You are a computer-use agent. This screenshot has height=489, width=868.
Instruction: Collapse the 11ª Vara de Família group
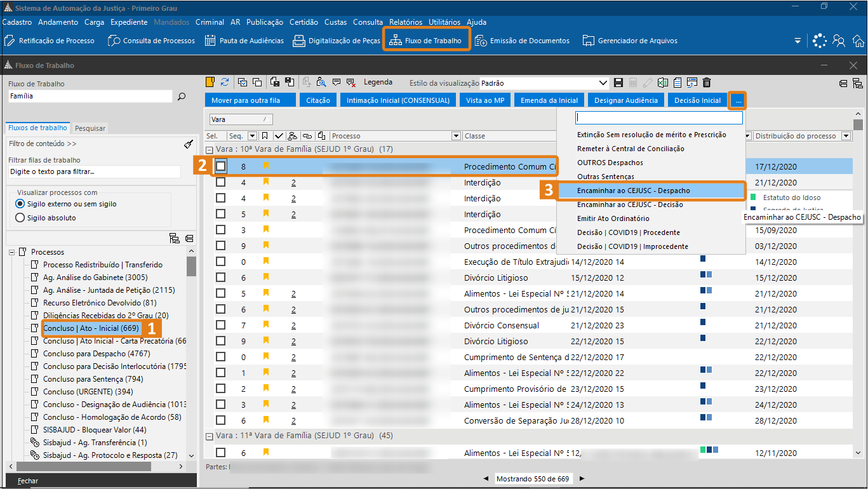tap(209, 436)
